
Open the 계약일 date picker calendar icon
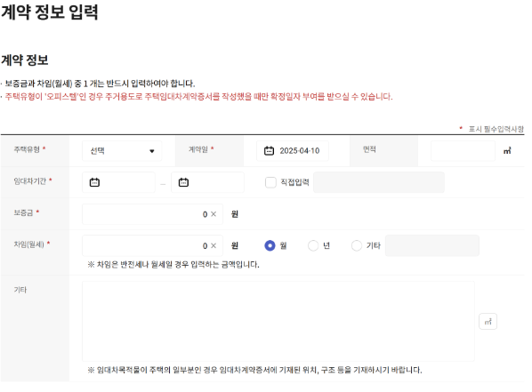pyautogui.click(x=269, y=150)
